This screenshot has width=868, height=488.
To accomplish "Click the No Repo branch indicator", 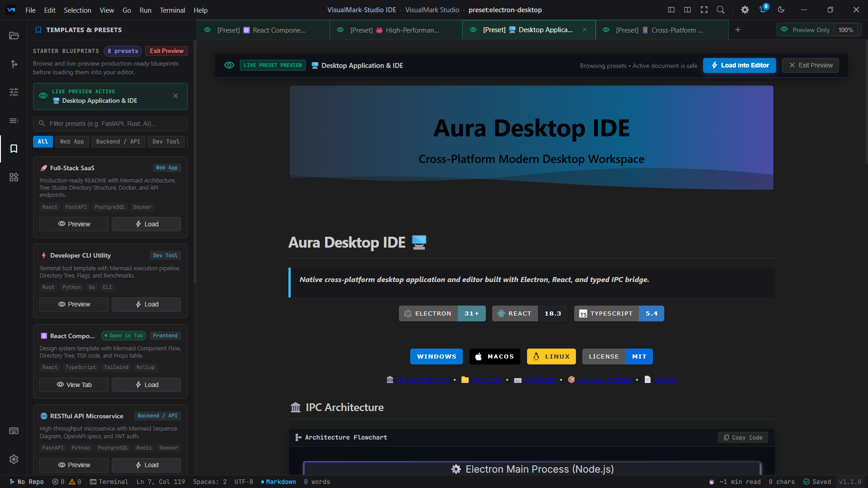I will 26,482.
